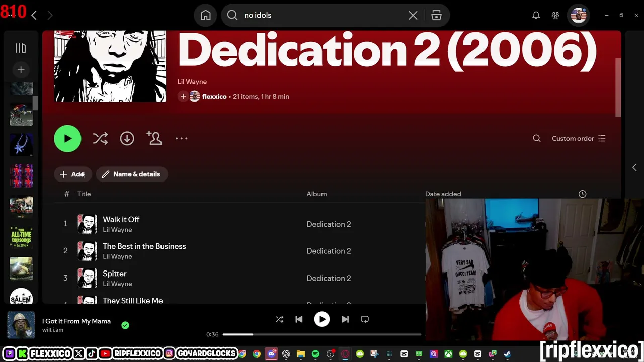Screen dimensions: 644x362
Task: Open flexxico's profile avatar in the playlist header
Action: [x=195, y=96]
